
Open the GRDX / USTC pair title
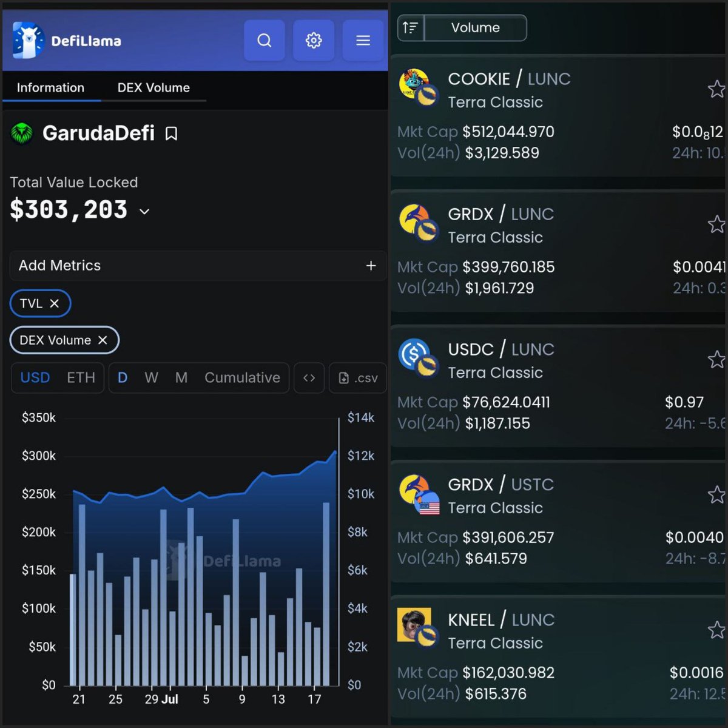click(x=500, y=485)
